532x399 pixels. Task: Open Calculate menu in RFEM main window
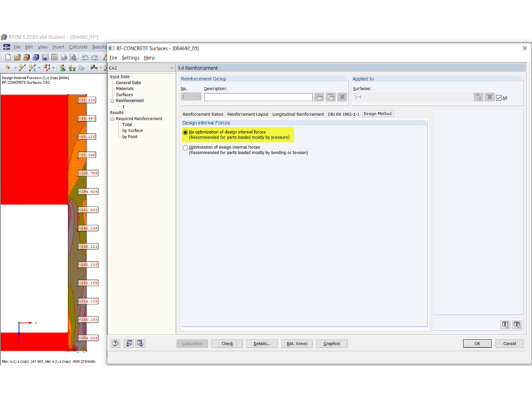pos(78,47)
